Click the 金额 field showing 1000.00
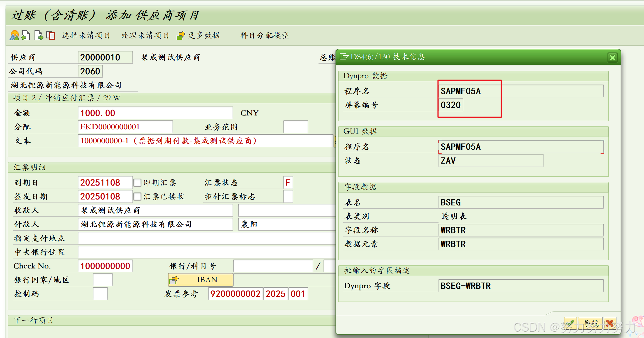This screenshot has width=644, height=338. 155,113
